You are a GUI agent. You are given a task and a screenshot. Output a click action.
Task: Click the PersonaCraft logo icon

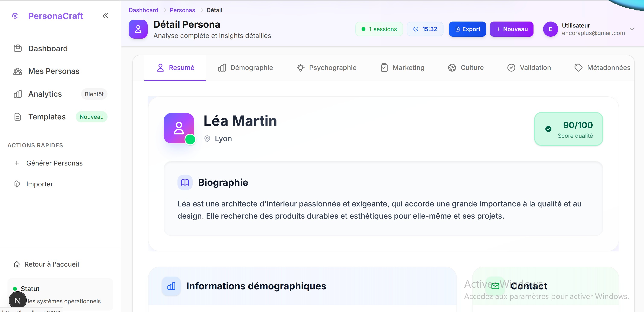(15, 16)
